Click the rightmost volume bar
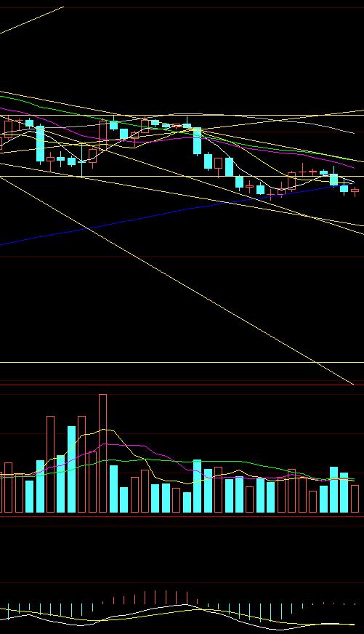Viewport: 364px width, 634px height. (355, 499)
